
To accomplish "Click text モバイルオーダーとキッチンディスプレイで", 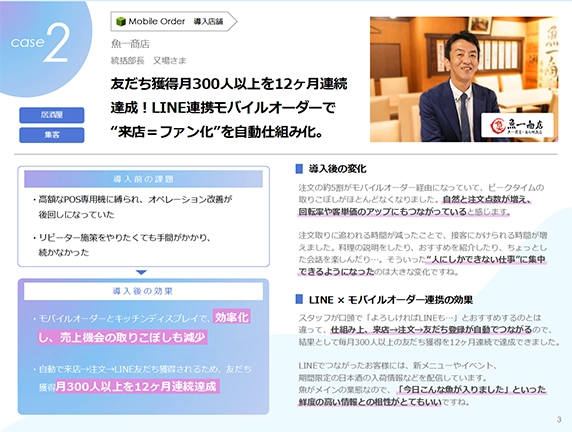I will coord(123,319).
